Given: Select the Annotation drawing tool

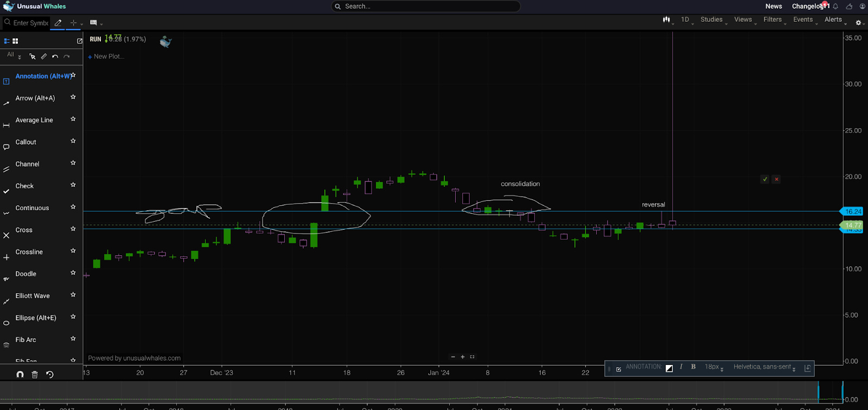Looking at the screenshot, I should point(42,76).
